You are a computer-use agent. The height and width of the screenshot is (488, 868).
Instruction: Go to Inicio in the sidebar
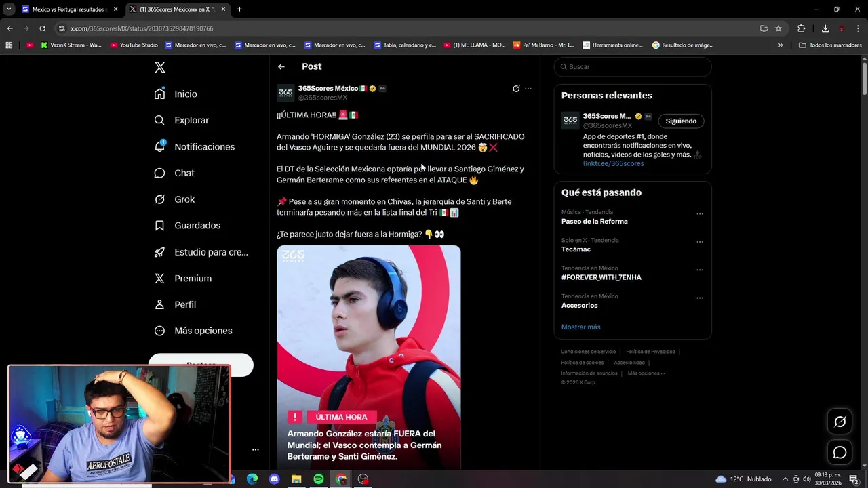(176, 94)
